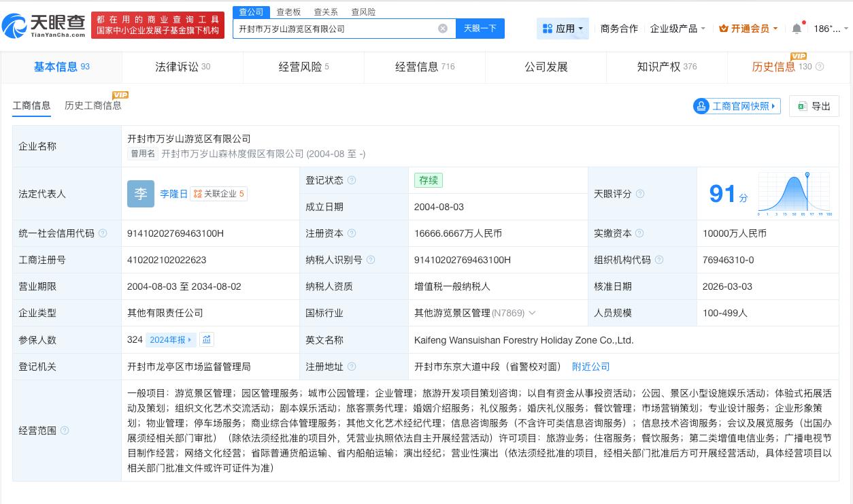Open the 附近公司 link
The height and width of the screenshot is (504, 853).
590,367
